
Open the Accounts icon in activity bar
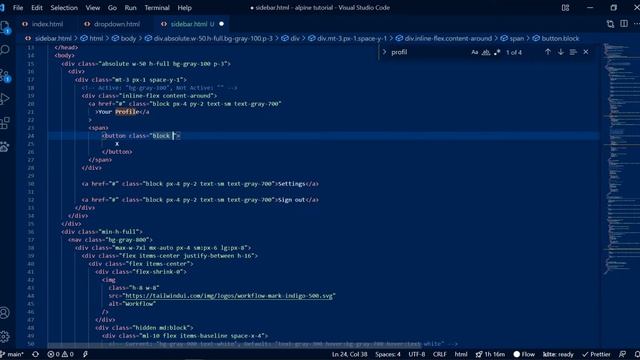pyautogui.click(x=5, y=313)
